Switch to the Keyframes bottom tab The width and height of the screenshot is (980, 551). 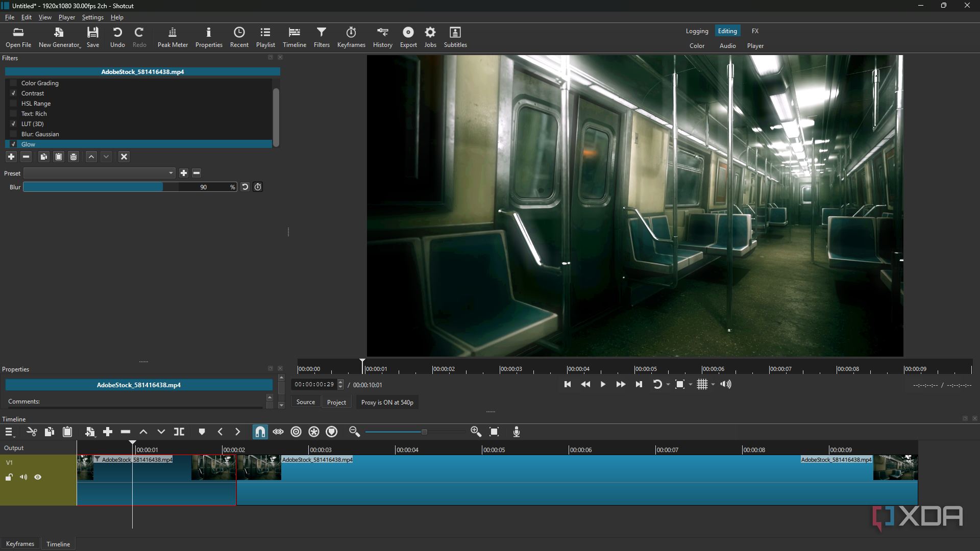pos(20,544)
